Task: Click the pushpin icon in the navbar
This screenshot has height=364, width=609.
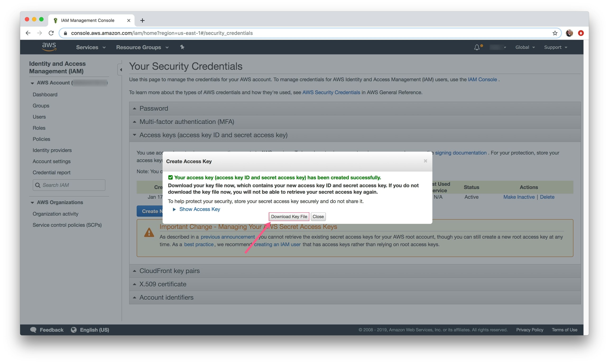Action: (x=182, y=47)
